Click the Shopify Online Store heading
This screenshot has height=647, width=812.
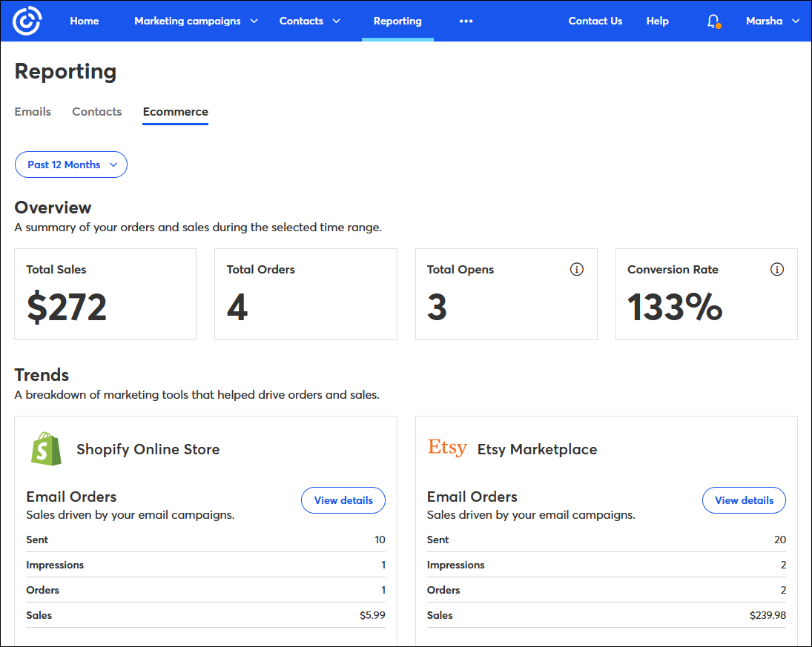148,449
